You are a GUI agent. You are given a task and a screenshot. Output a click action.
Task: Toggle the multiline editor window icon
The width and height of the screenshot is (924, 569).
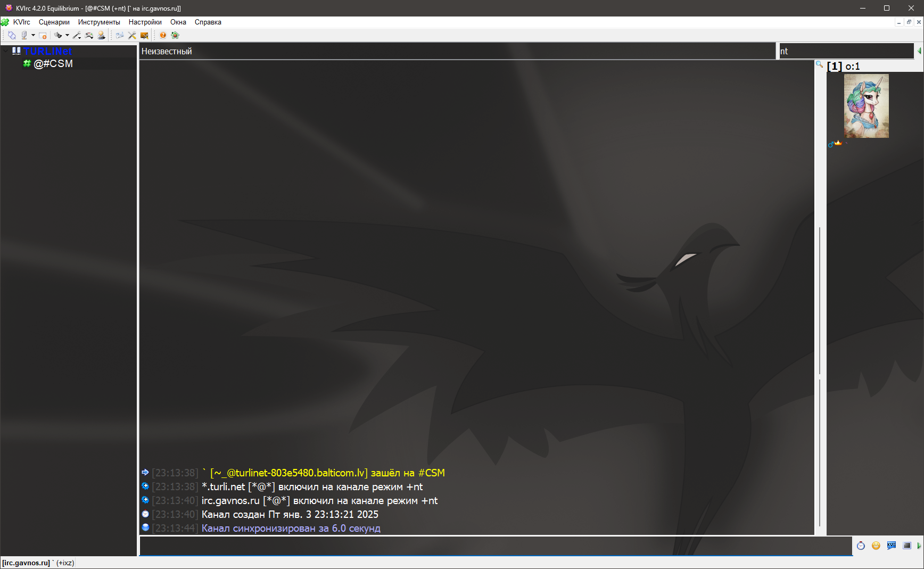pos(907,546)
